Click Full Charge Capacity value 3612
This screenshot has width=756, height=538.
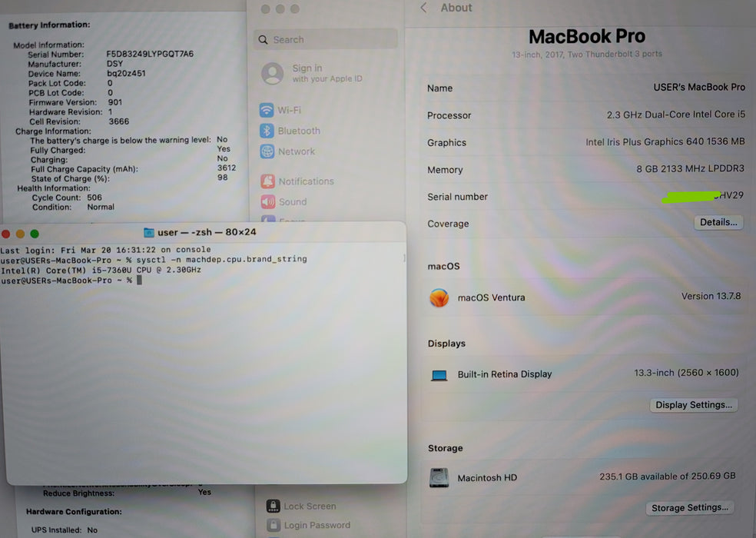click(x=227, y=168)
